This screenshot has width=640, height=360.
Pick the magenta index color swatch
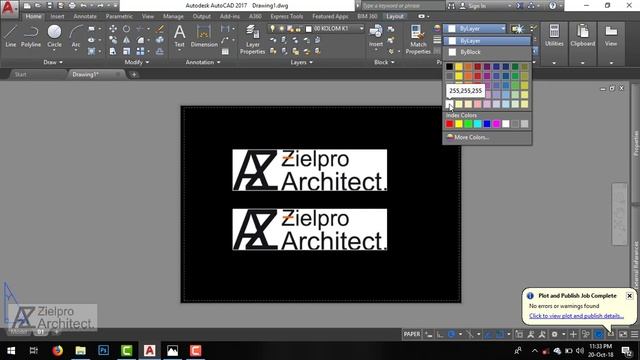pos(496,124)
